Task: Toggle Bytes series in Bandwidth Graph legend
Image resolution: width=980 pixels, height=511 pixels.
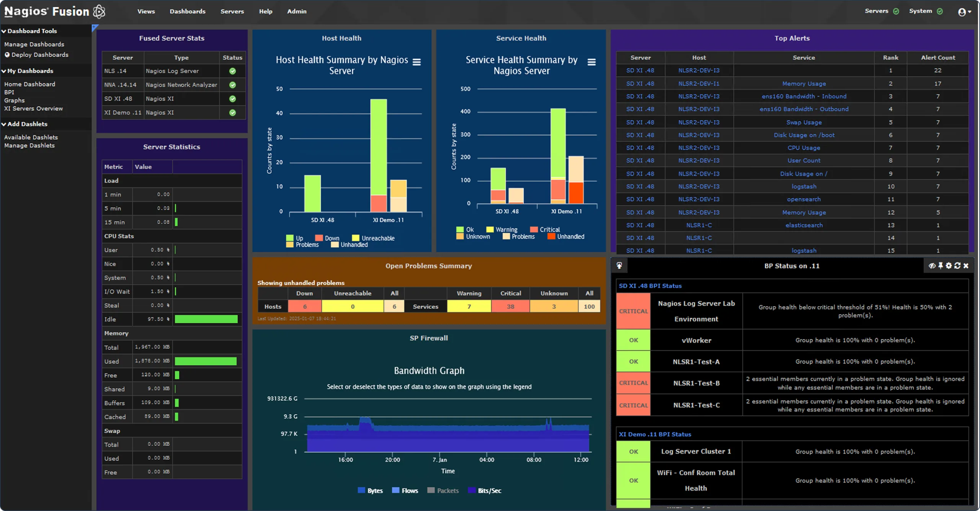Action: 370,490
